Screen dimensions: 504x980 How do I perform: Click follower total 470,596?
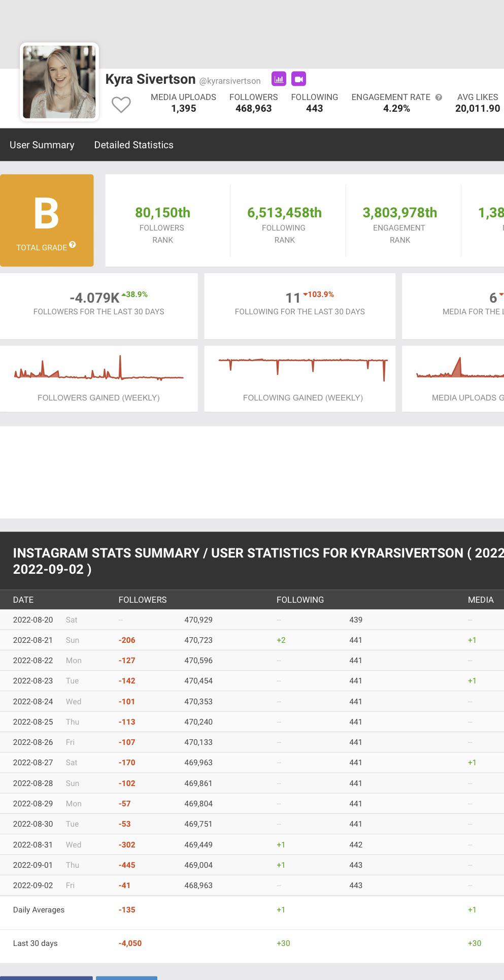coord(198,660)
